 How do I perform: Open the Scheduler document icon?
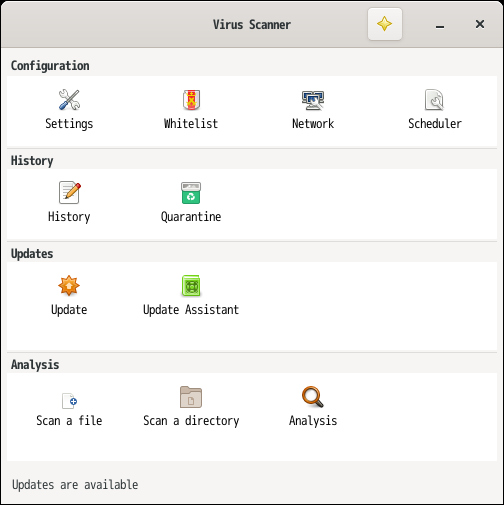pyautogui.click(x=434, y=100)
